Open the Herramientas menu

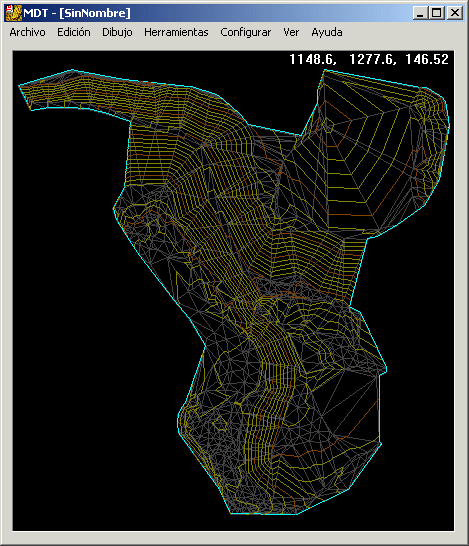point(176,32)
